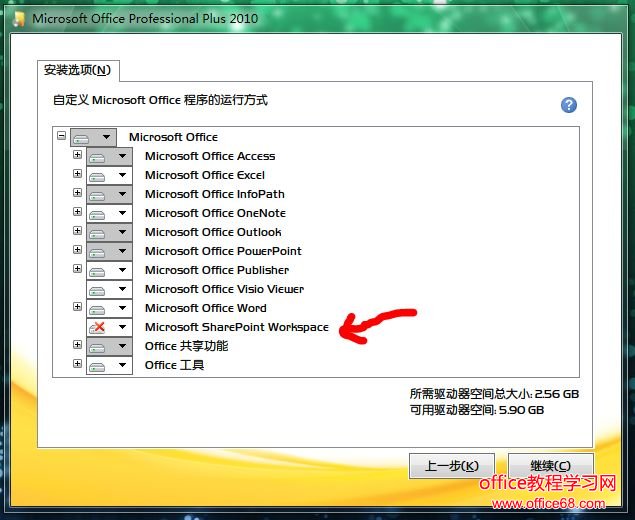Open the not-available dropdown for SharePoint Workspace
The width and height of the screenshot is (635, 520).
109,327
